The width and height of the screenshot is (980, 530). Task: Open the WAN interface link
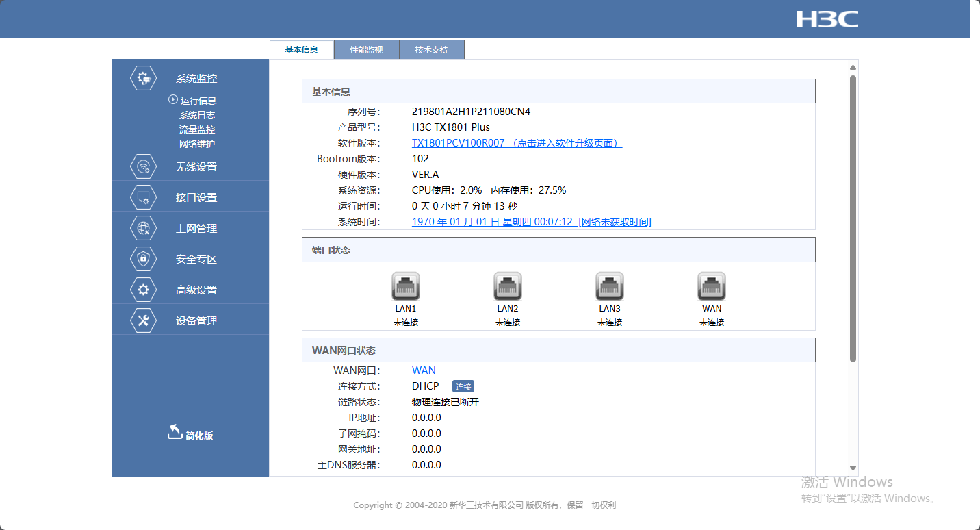point(424,370)
